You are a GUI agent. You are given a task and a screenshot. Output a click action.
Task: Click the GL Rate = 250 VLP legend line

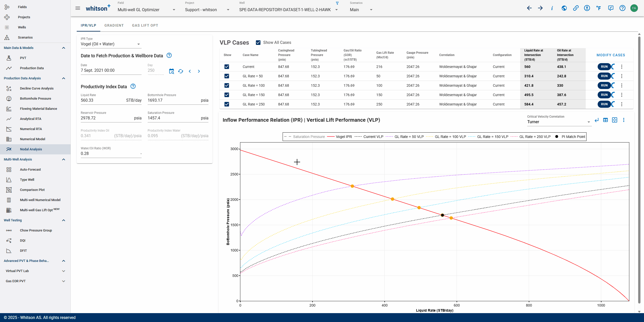(531, 137)
